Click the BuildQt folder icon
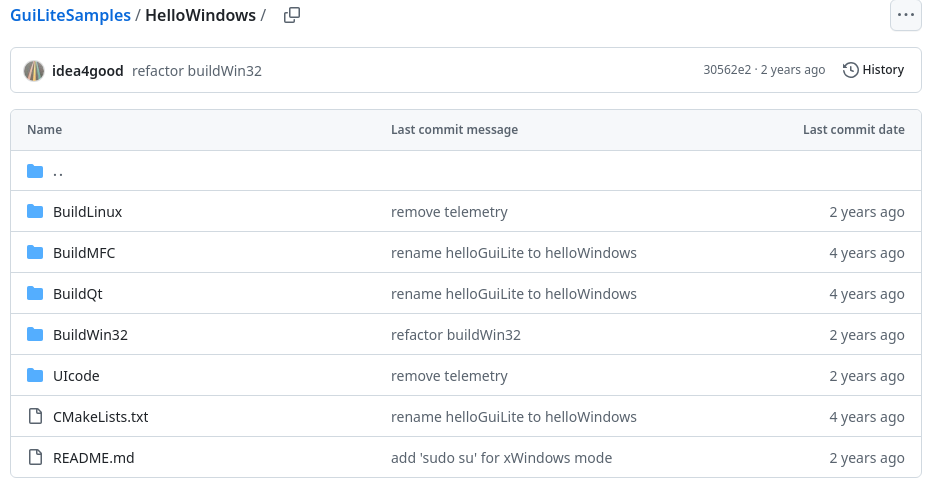This screenshot has width=926, height=484. click(35, 294)
